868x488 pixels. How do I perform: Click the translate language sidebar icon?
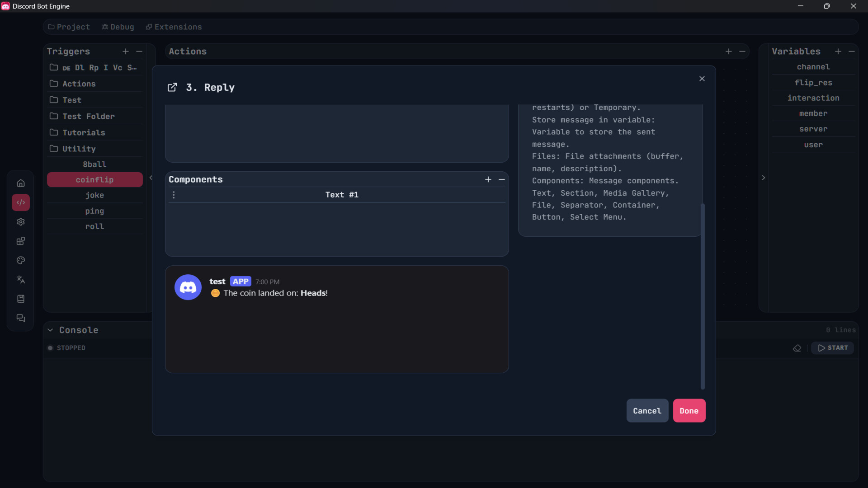click(21, 280)
